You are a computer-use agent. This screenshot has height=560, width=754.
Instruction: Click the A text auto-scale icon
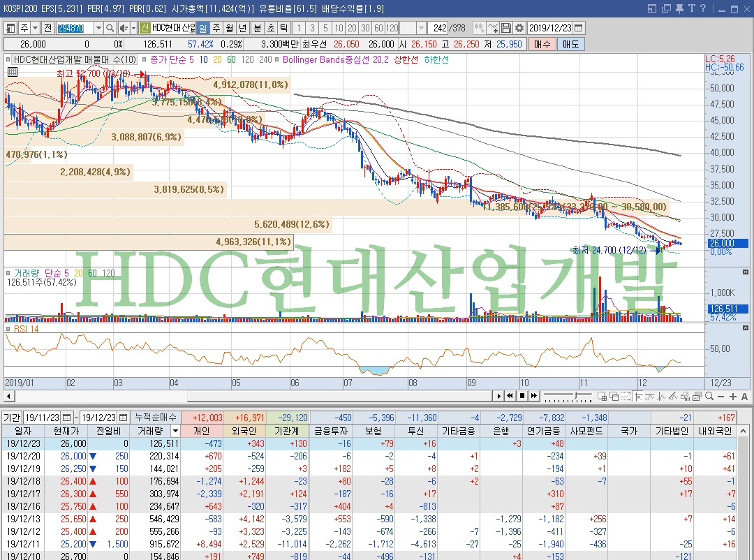(744, 396)
